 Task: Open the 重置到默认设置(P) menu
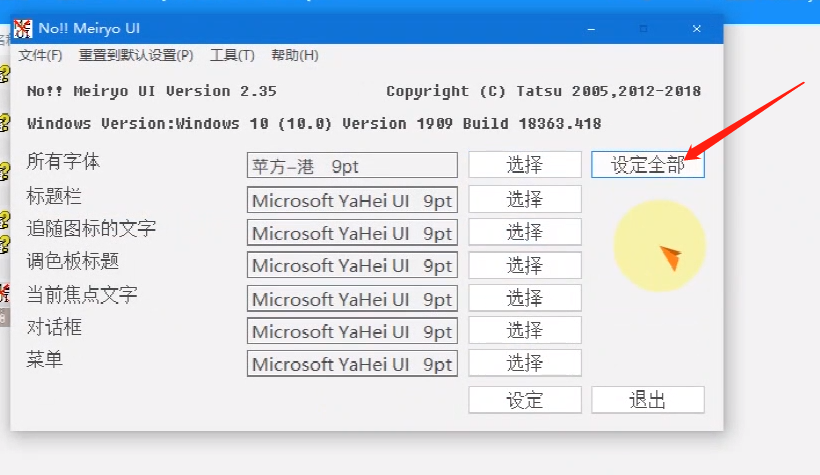point(136,55)
